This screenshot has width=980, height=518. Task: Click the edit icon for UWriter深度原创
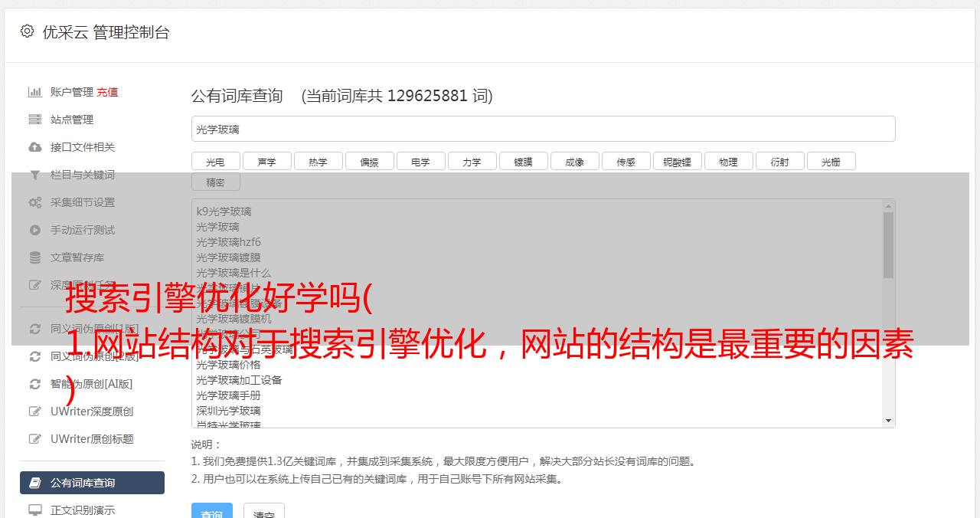34,411
